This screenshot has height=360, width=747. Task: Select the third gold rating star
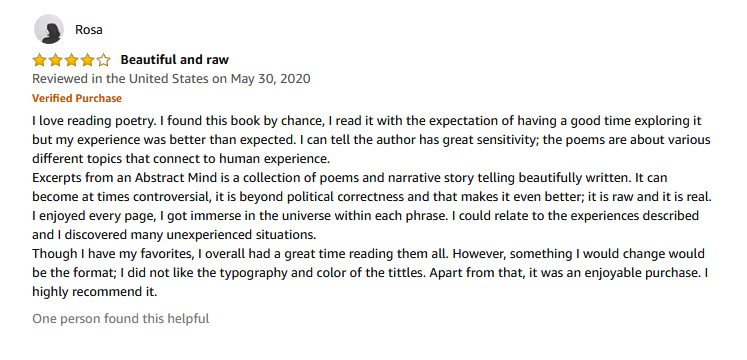pyautogui.click(x=71, y=60)
